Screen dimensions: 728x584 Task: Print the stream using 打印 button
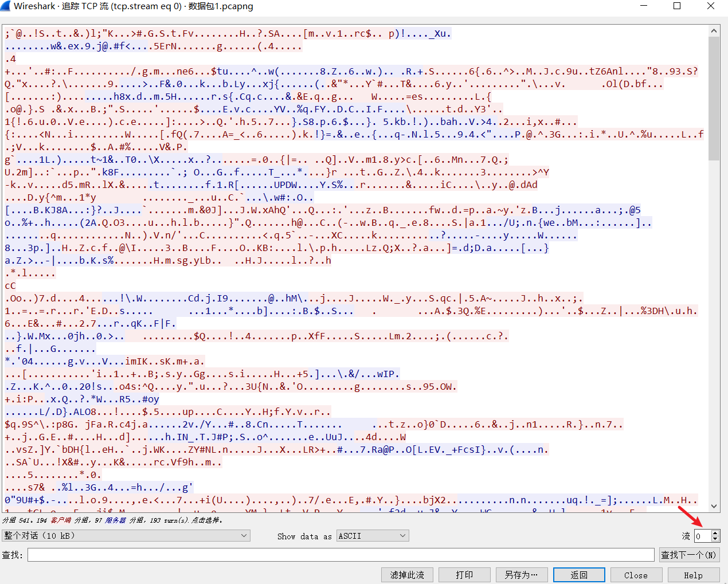(x=464, y=575)
